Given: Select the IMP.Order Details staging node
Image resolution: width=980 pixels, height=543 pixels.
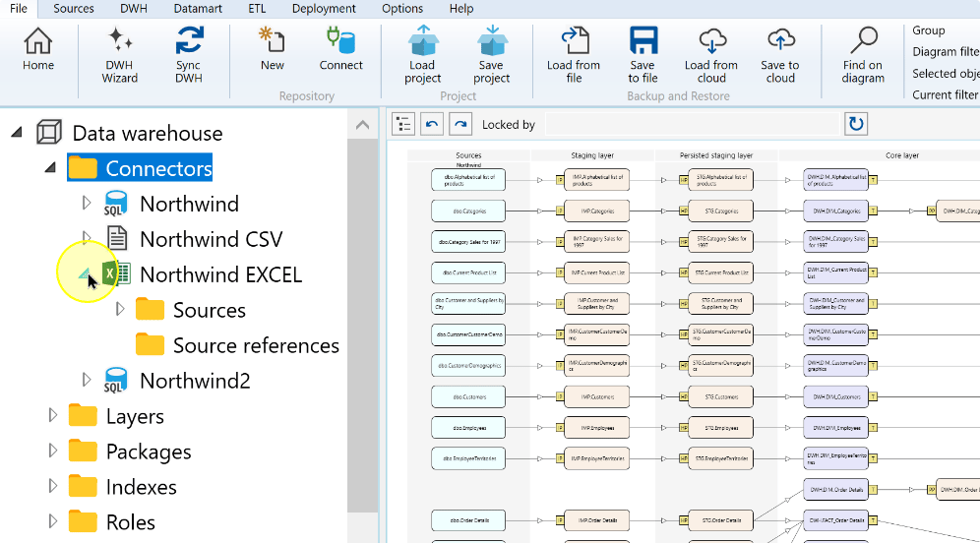Looking at the screenshot, I should (x=597, y=520).
